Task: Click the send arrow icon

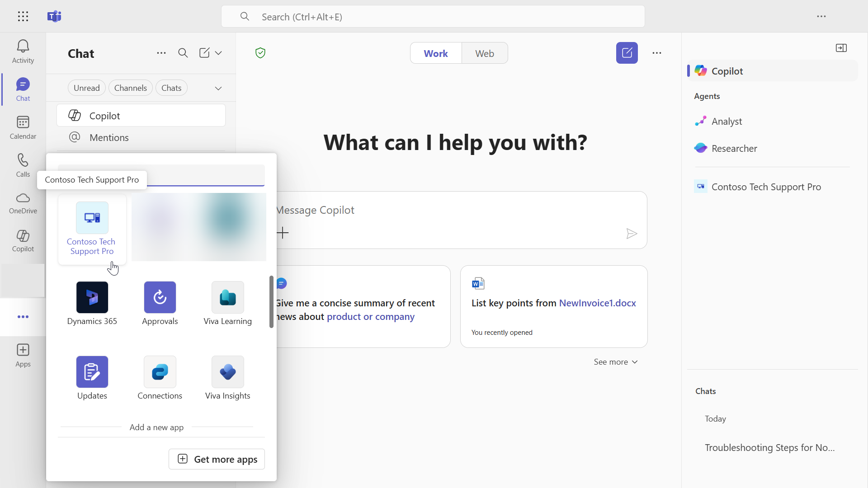Action: (632, 234)
